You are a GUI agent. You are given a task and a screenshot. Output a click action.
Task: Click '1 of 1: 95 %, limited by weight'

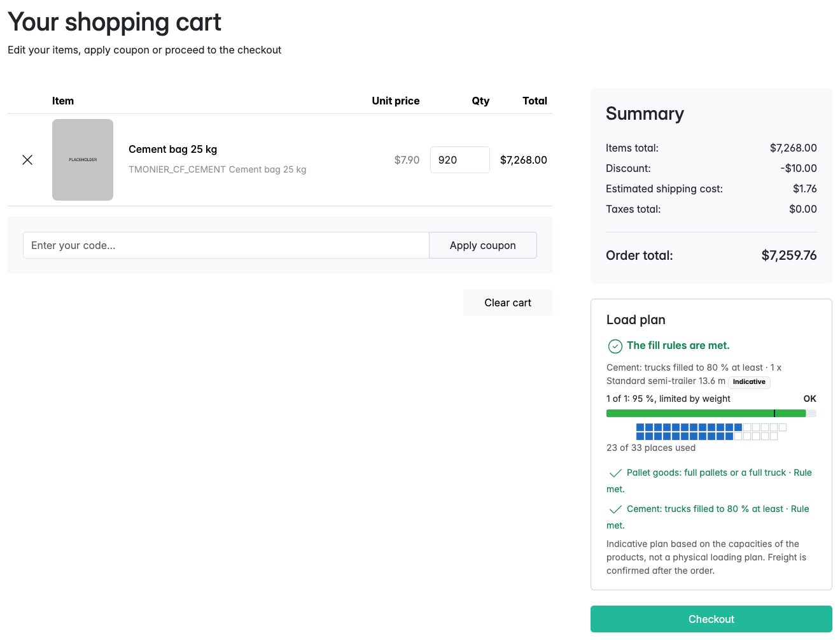click(668, 399)
